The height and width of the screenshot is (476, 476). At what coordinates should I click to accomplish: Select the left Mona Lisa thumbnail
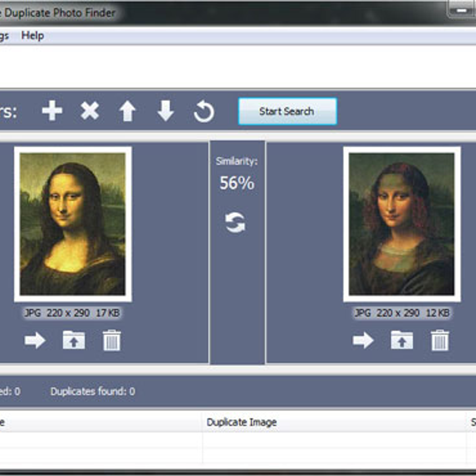click(73, 225)
